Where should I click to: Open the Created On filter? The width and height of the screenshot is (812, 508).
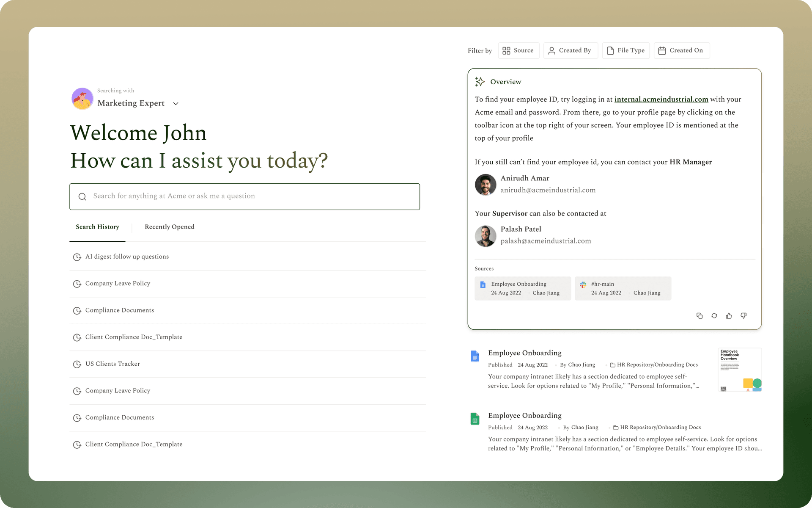point(682,50)
